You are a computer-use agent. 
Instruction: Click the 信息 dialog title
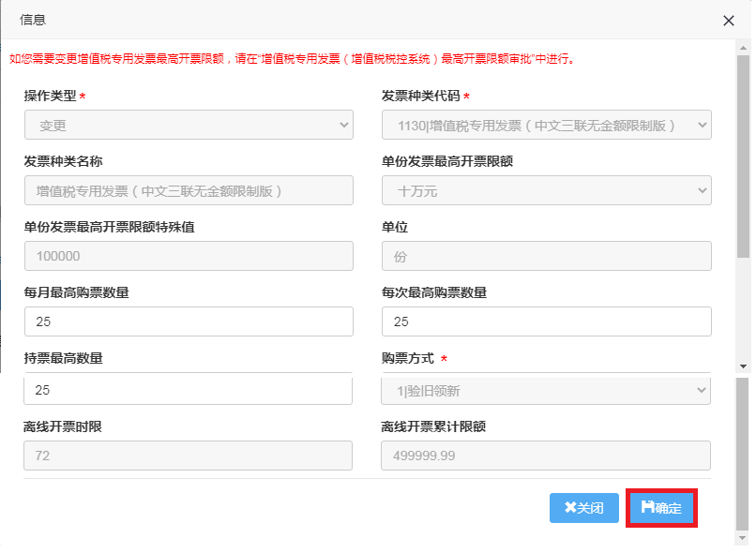pos(33,20)
